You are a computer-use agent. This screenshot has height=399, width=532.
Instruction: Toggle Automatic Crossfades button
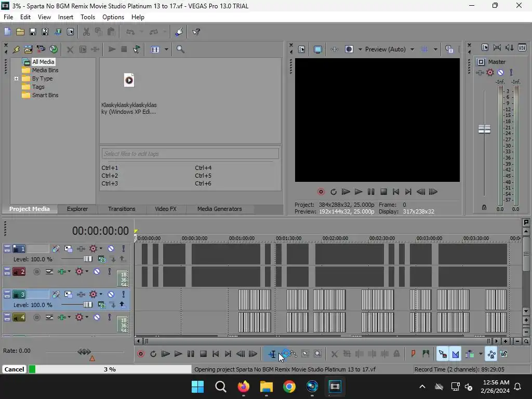pos(455,354)
